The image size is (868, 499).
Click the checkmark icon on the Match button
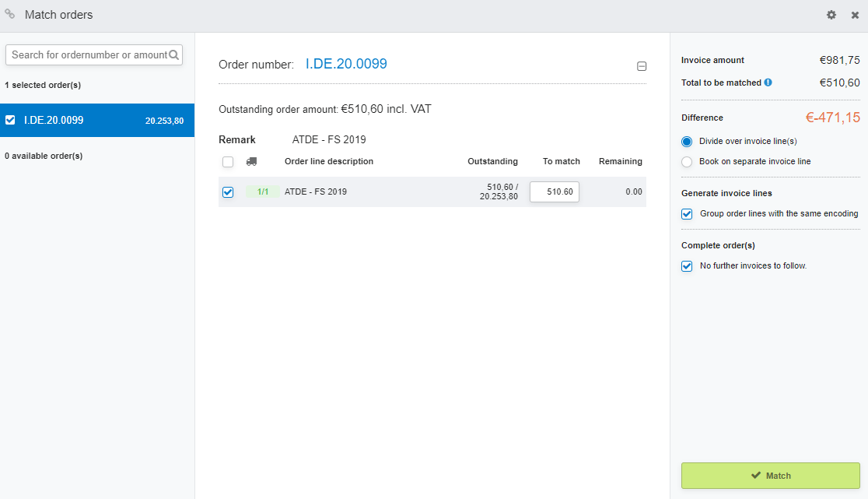click(x=756, y=475)
